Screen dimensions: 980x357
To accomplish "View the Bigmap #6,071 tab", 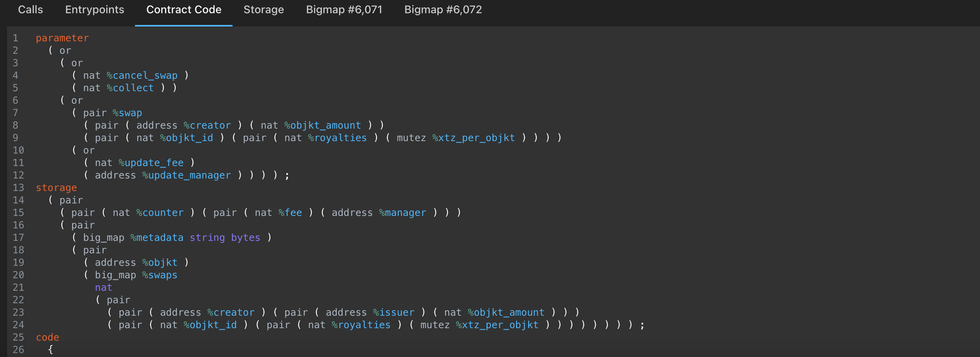I will [x=344, y=10].
